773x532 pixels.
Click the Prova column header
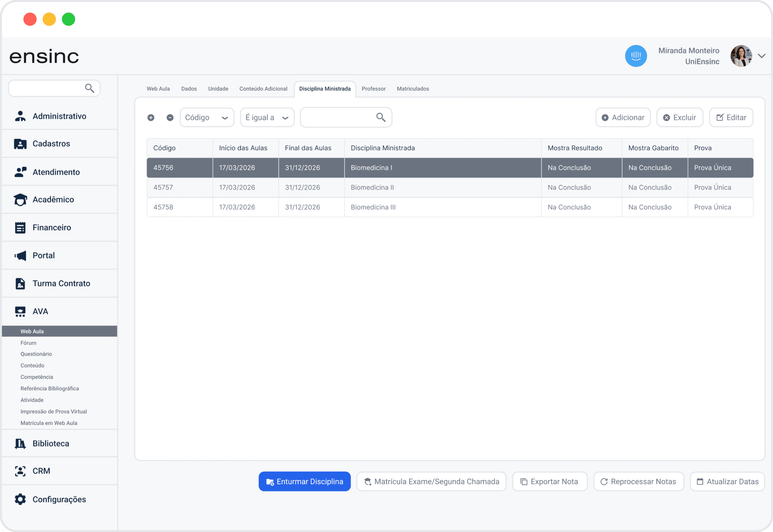(x=720, y=148)
